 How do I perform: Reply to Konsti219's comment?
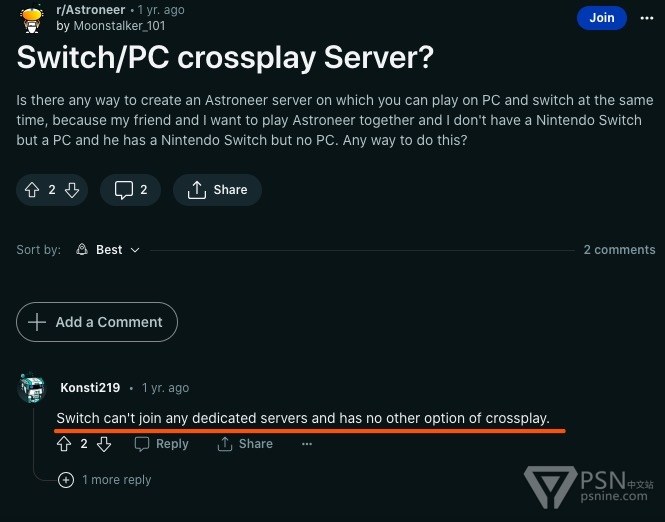click(161, 444)
